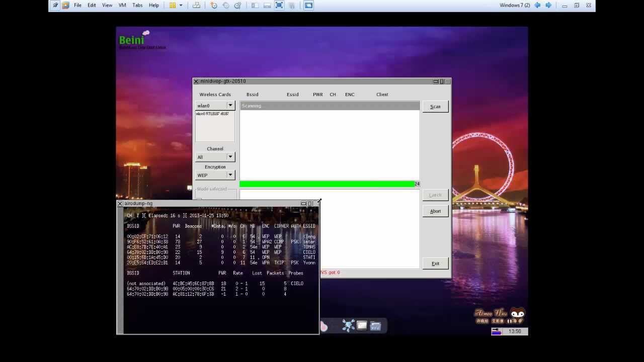This screenshot has width=644, height=362.
Task: Click the Abort button
Action: pos(435,211)
